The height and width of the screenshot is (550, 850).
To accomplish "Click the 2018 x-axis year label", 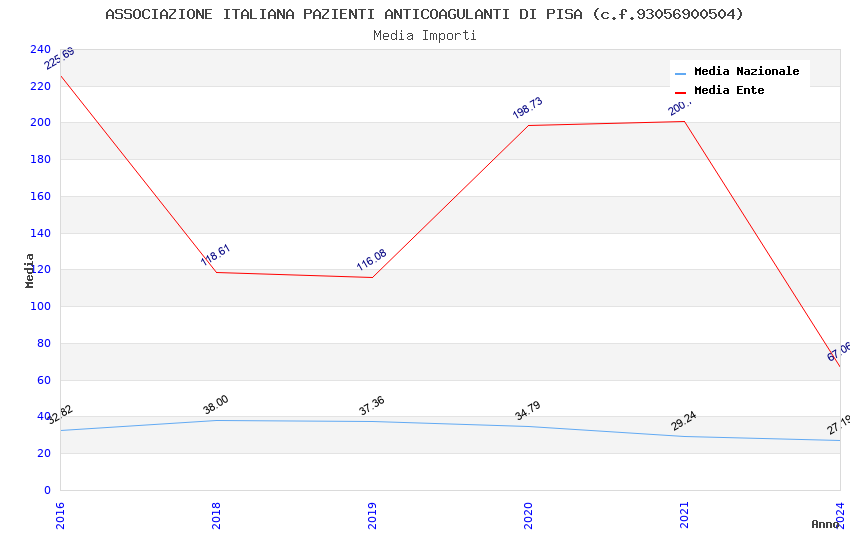I will click(216, 515).
